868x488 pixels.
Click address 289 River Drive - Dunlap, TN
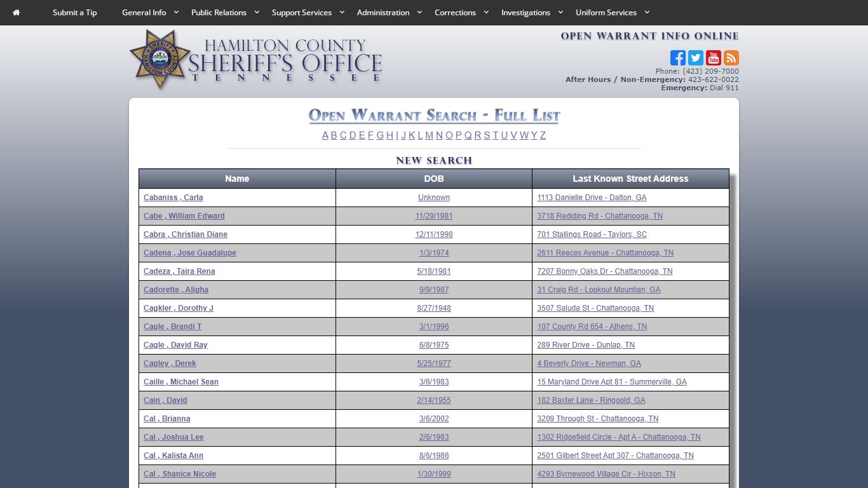point(586,345)
